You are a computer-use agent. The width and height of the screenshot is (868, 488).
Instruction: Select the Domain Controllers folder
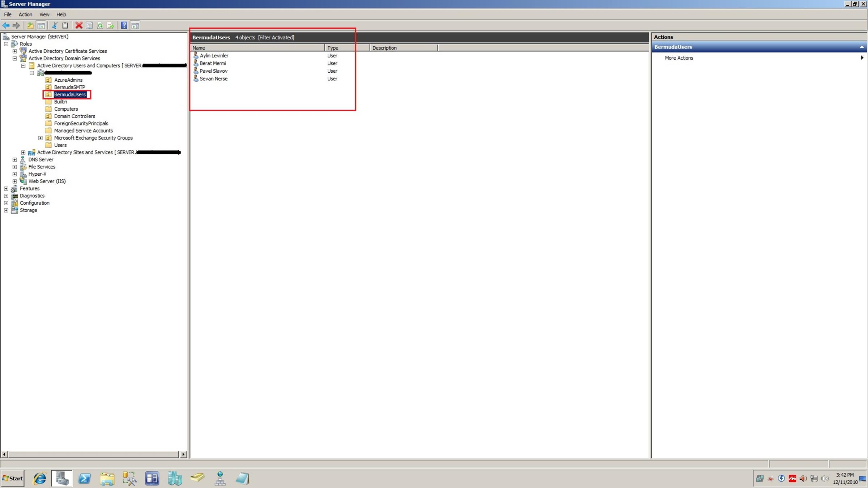click(x=75, y=116)
